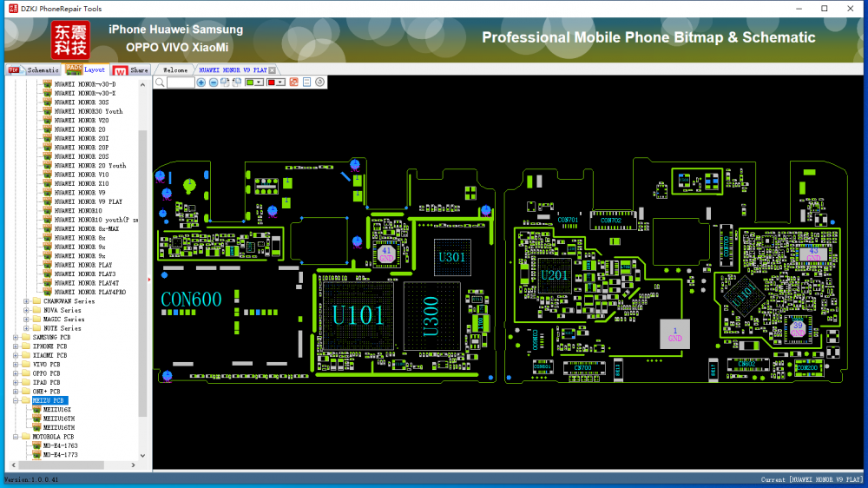This screenshot has width=868, height=488.
Task: Click the circular clock-style toolbar icon
Action: [x=320, y=82]
